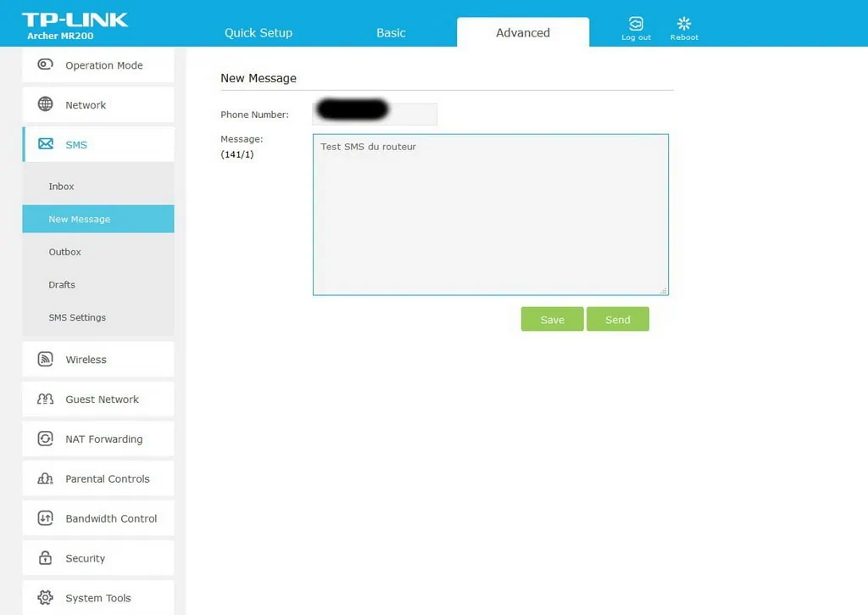
Task: Switch to the Quick Setup tab
Action: (x=259, y=33)
